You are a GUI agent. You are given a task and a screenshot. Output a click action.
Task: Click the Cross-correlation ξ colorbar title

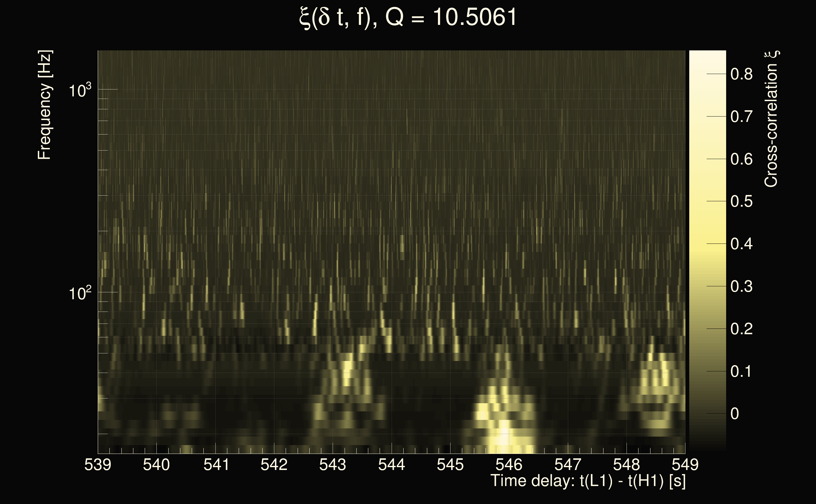click(x=771, y=119)
